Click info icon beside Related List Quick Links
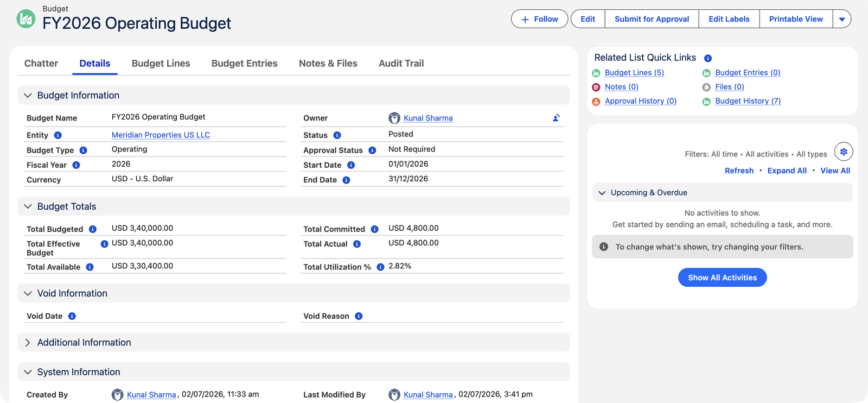The height and width of the screenshot is (403, 868). coord(708,58)
